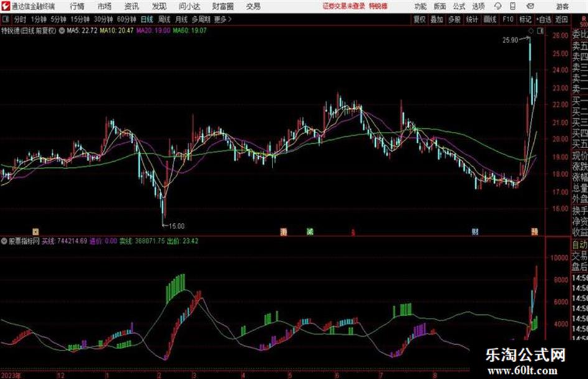Click the 画线 drawing tool button
Screen dimensions: 588x379
(x=490, y=19)
